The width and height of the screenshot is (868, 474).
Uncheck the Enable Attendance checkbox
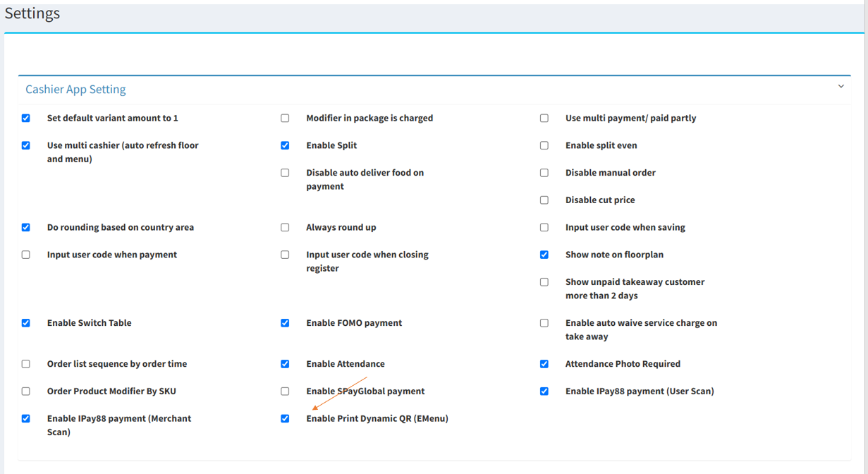pos(285,364)
